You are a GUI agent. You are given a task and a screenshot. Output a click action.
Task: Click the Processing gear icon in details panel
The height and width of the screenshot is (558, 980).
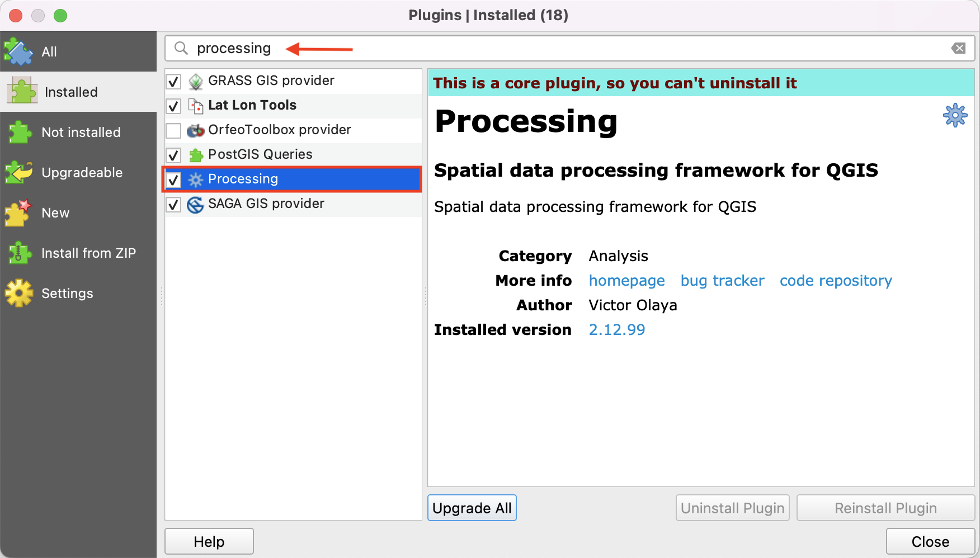coord(955,115)
